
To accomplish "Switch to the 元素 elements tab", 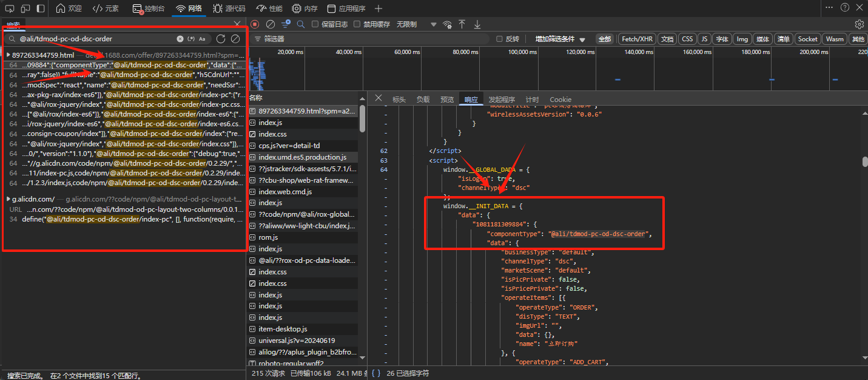I will [x=106, y=8].
